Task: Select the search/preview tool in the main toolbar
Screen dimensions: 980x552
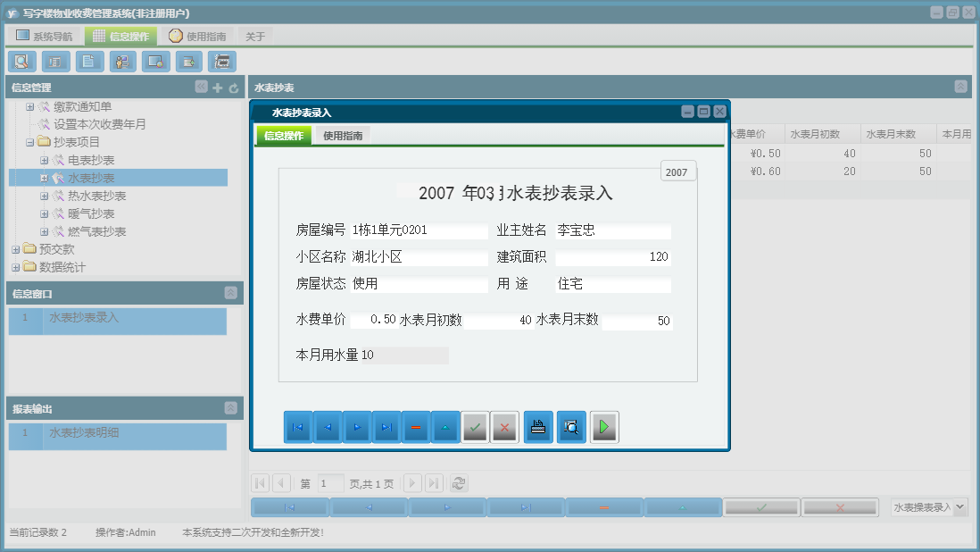Action: click(21, 62)
